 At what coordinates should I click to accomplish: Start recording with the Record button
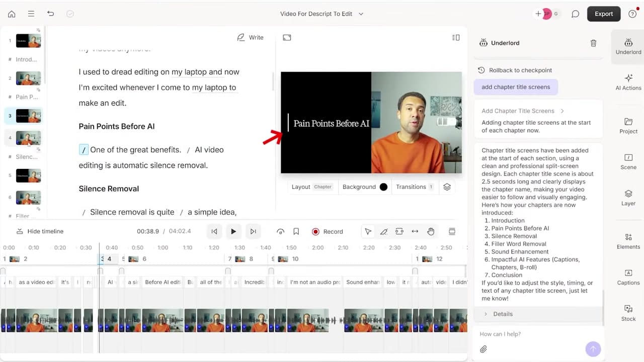click(x=328, y=232)
